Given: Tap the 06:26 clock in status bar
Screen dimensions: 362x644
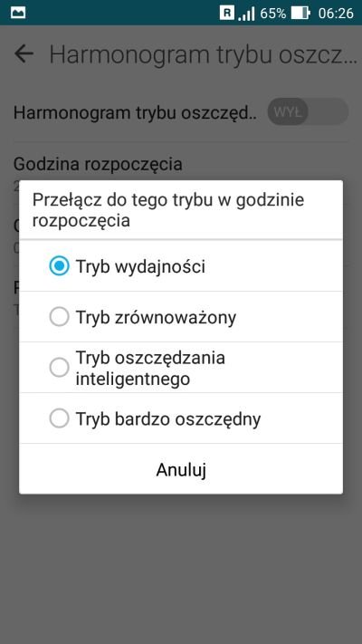Looking at the screenshot, I should (x=336, y=14).
